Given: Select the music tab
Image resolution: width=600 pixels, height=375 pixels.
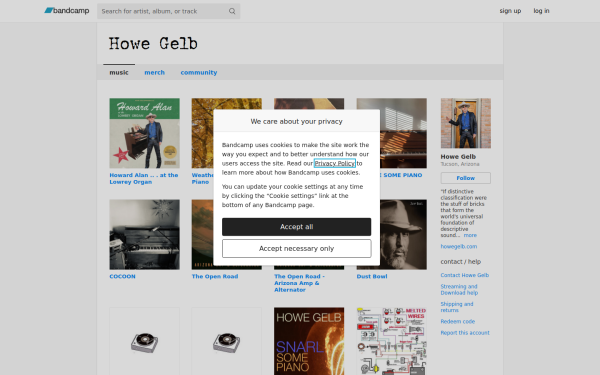Looking at the screenshot, I should click(119, 72).
